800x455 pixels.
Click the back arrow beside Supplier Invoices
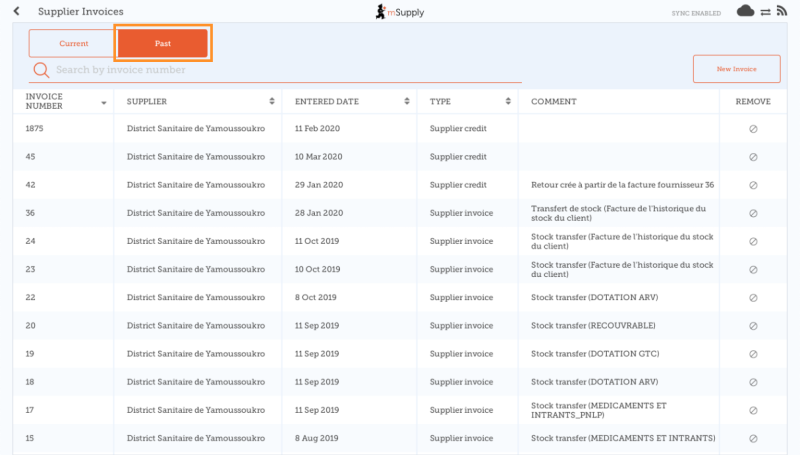17,12
